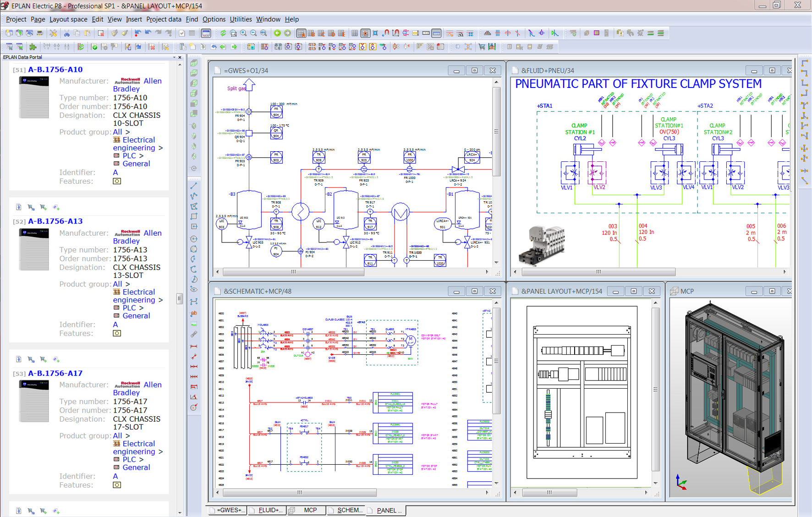Image resolution: width=812 pixels, height=517 pixels.
Task: Click the green refresh/update icon
Action: point(224,33)
